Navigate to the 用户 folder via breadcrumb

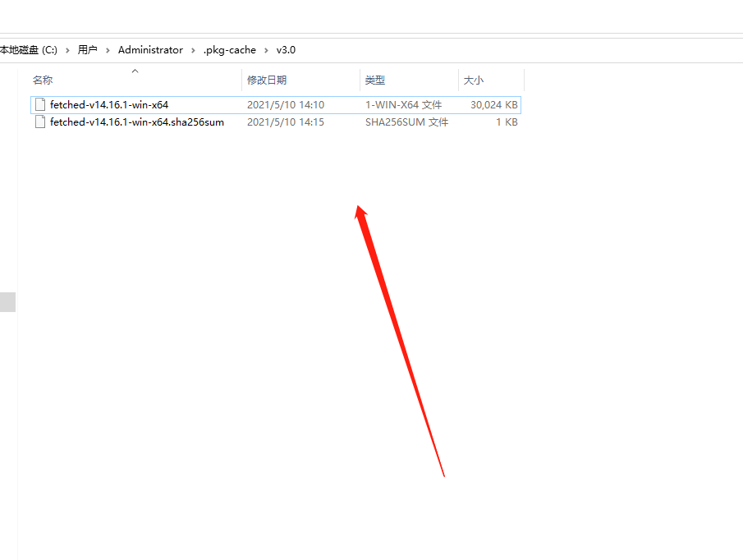[x=87, y=49]
